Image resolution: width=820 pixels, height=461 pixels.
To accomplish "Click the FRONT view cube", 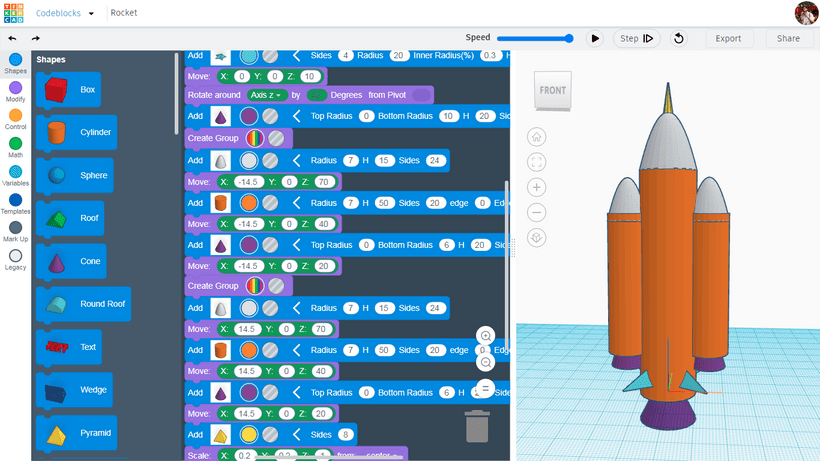I will click(553, 90).
